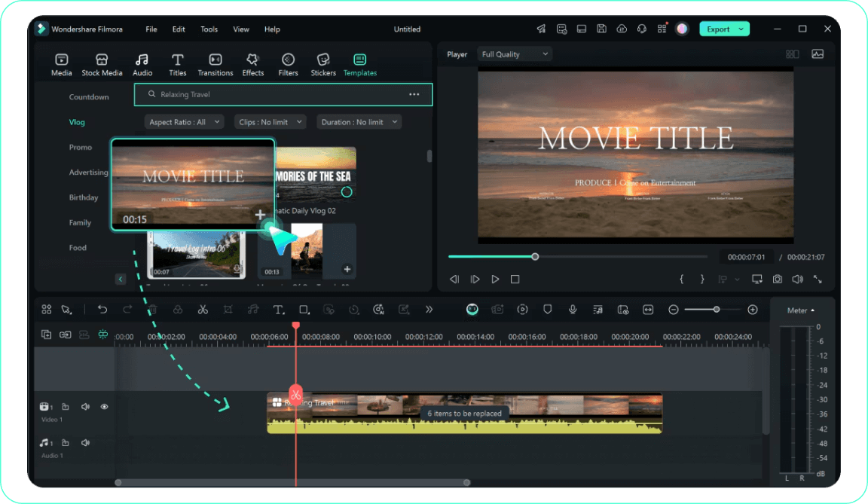Open the Edit menu
The width and height of the screenshot is (868, 504).
click(x=179, y=29)
